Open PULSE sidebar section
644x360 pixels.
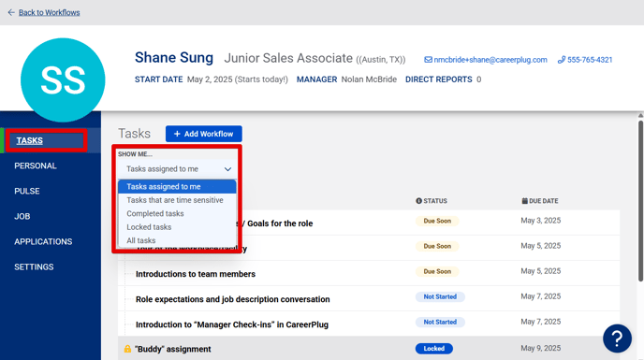coord(27,192)
